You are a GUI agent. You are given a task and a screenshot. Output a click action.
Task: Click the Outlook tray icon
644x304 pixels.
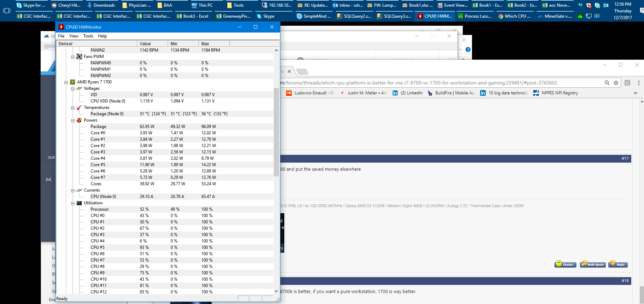coord(606,5)
